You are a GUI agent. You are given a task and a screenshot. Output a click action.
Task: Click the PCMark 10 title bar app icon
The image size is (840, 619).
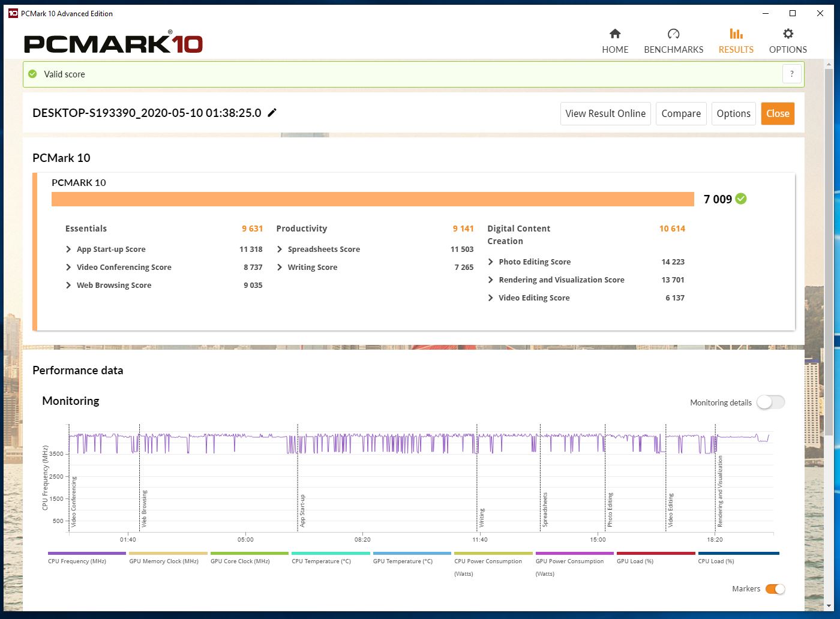tap(13, 13)
